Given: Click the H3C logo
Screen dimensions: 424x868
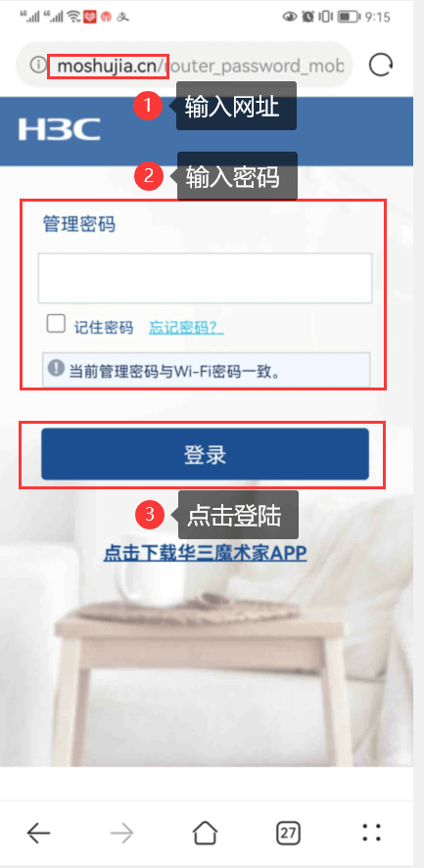Looking at the screenshot, I should (x=60, y=129).
